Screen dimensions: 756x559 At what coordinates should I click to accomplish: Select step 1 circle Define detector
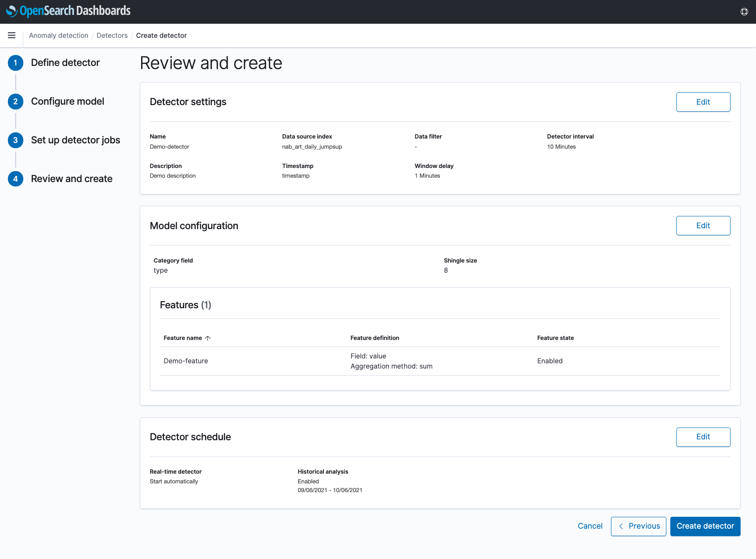click(15, 63)
